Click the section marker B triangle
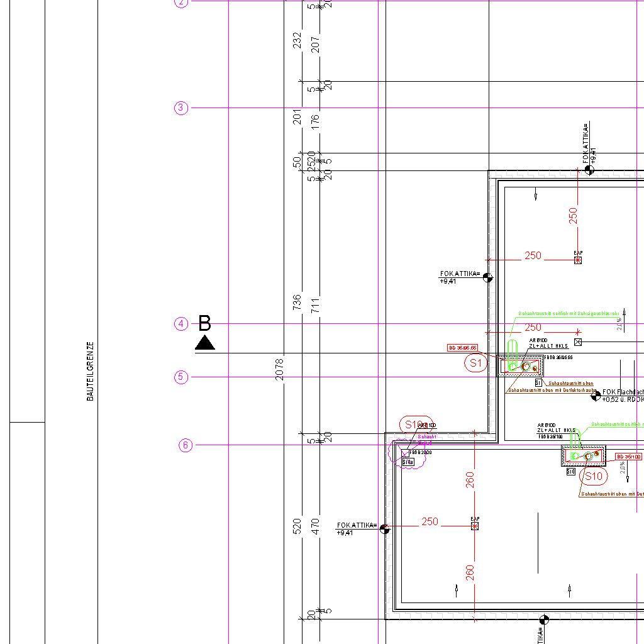This screenshot has height=644, width=644. 205,343
